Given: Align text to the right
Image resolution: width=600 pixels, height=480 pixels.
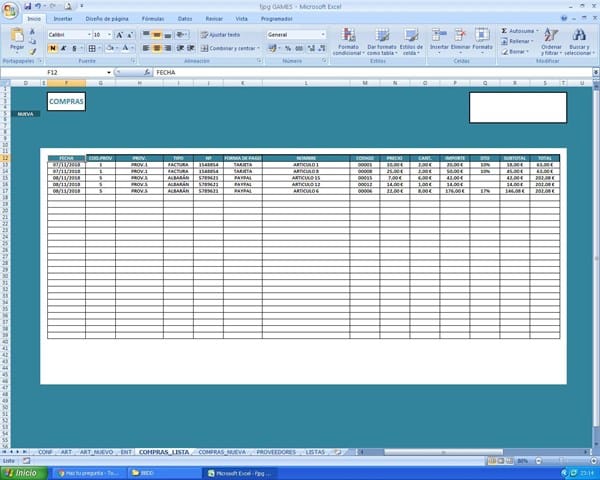Looking at the screenshot, I should point(168,48).
